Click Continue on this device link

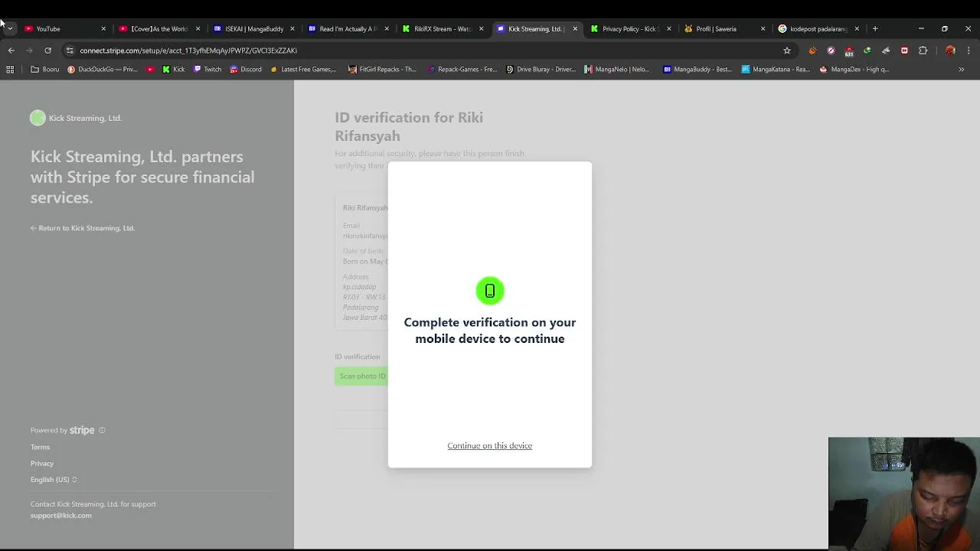(489, 445)
